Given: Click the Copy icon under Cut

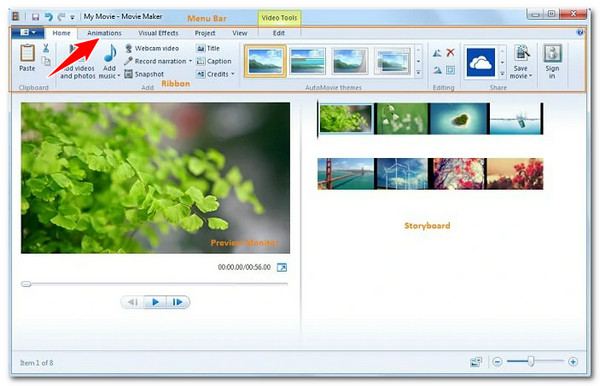Looking at the screenshot, I should (46, 61).
